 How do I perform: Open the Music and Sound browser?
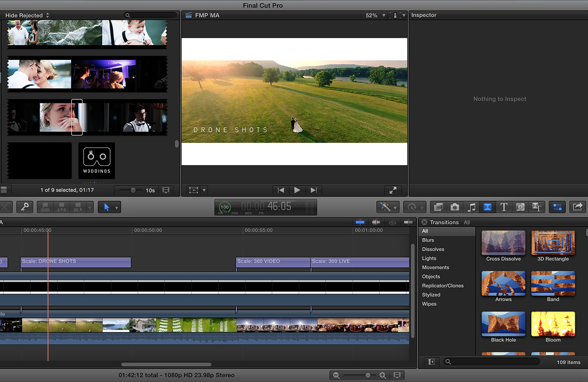tap(471, 207)
